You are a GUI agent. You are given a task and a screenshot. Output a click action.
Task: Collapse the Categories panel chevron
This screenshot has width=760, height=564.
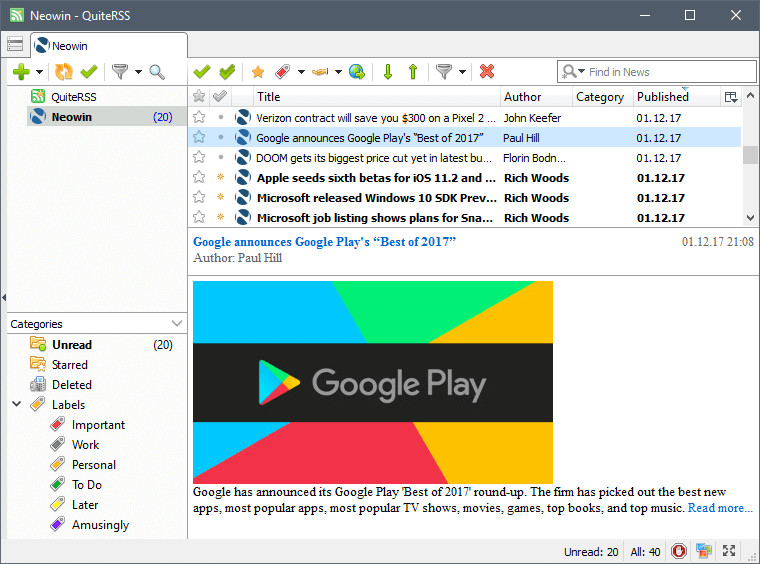pyautogui.click(x=177, y=323)
